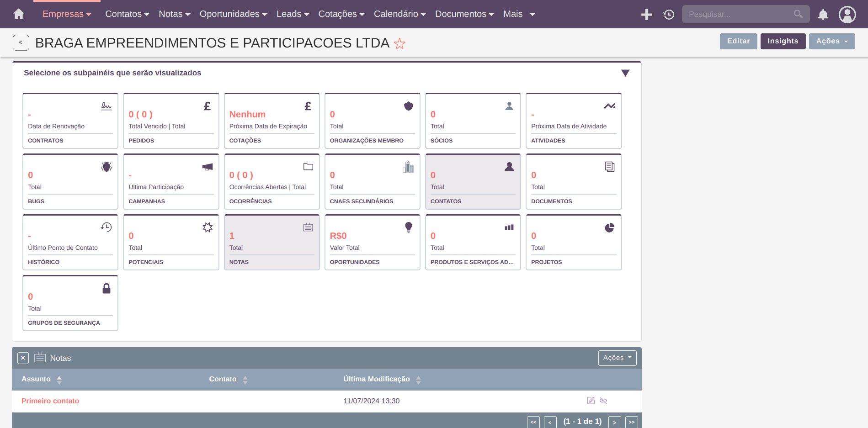Screen dimensions: 868x428
Task: Click the home icon in navbar
Action: 19,14
